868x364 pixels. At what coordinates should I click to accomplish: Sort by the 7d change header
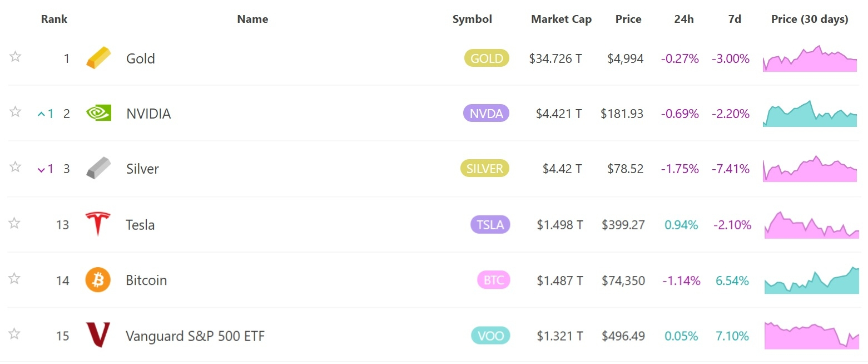point(735,19)
